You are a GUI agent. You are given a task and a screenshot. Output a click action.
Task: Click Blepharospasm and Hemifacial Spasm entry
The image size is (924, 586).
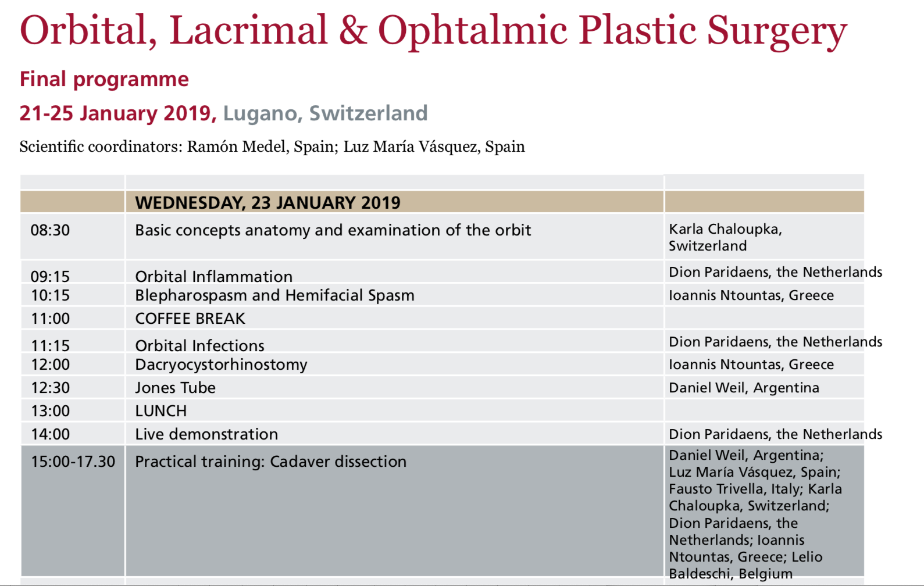[x=274, y=295]
